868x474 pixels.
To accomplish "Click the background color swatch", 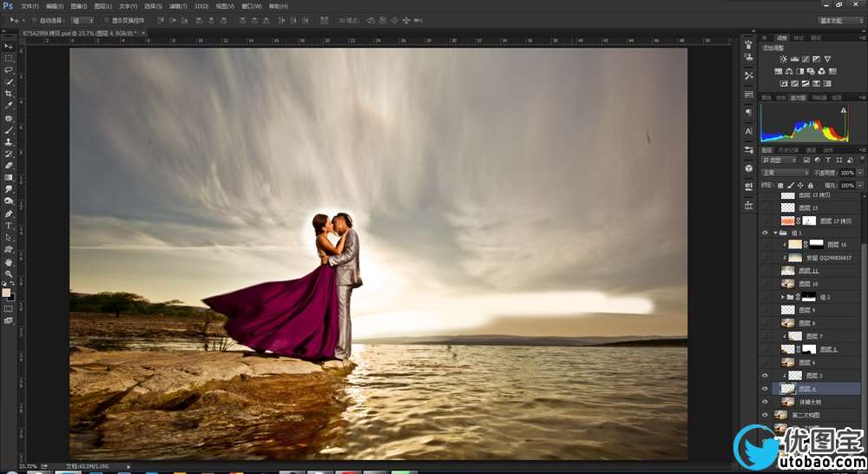I will (x=11, y=298).
